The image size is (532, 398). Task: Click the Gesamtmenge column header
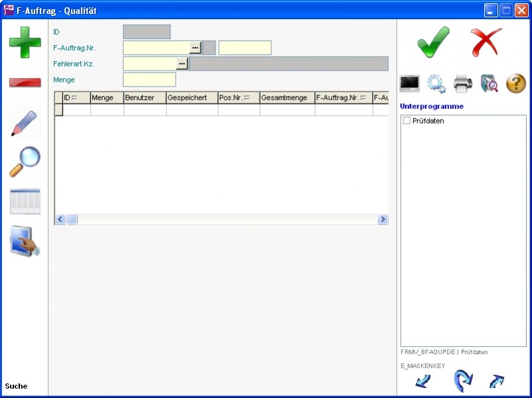pos(287,98)
